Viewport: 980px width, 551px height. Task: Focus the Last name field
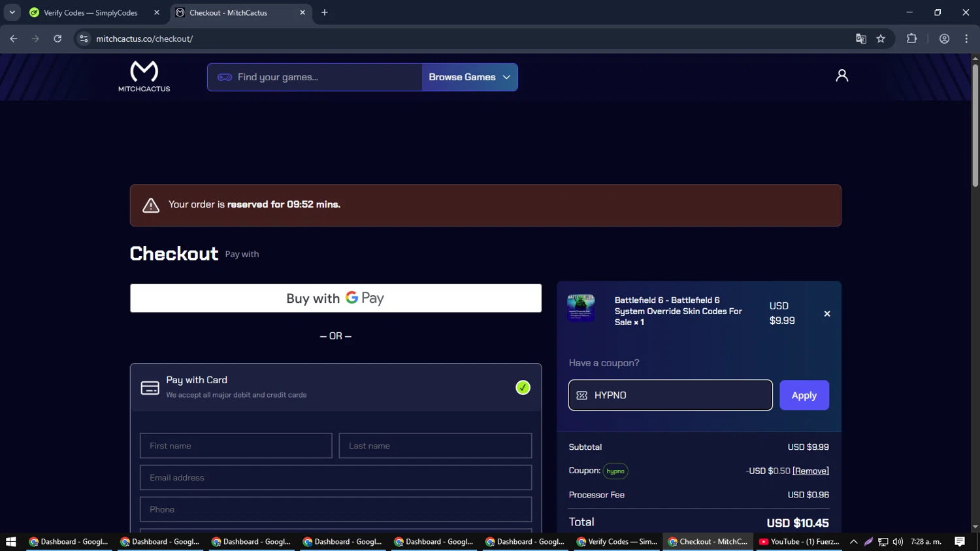pos(435,446)
